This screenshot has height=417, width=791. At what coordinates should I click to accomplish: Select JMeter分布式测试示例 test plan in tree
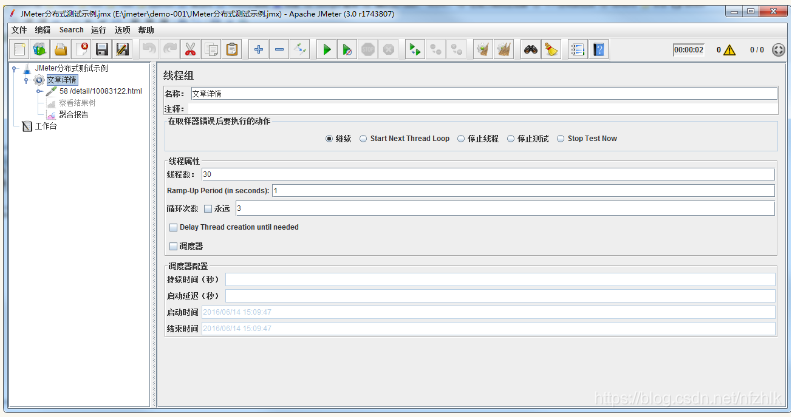pos(71,68)
